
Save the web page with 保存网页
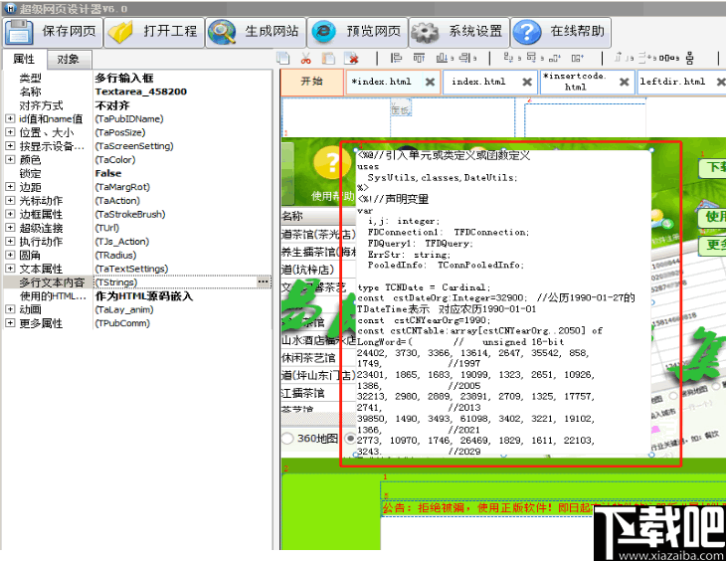[x=52, y=32]
